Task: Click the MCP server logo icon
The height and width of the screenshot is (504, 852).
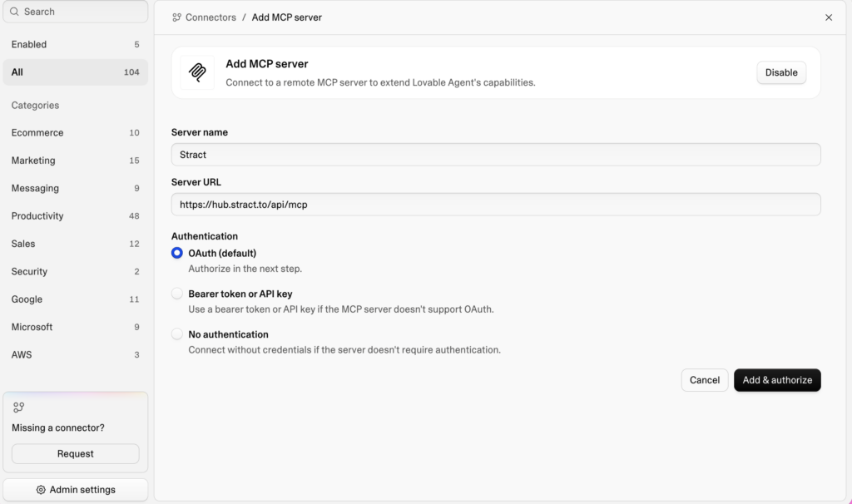Action: tap(197, 72)
